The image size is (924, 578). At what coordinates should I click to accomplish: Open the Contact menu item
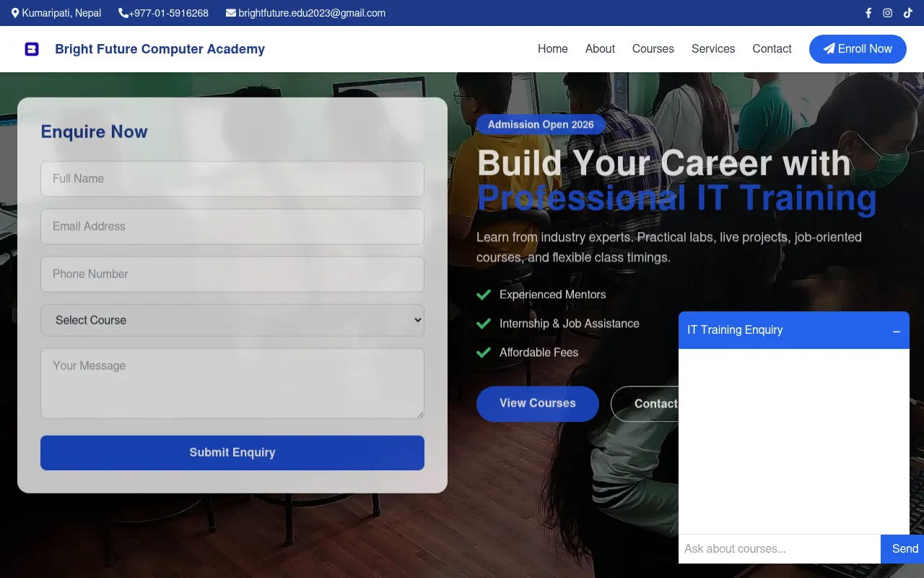coord(772,49)
